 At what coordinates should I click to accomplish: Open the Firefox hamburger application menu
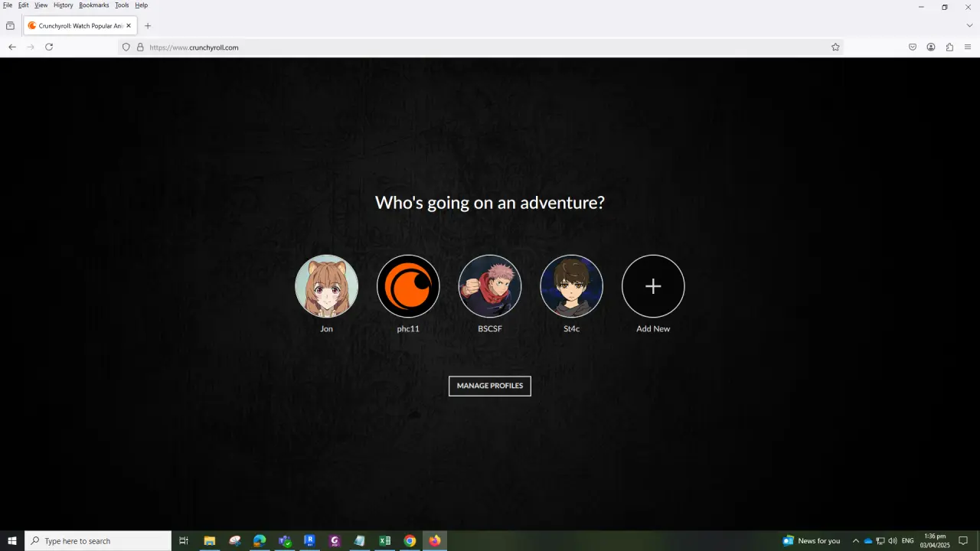(968, 47)
